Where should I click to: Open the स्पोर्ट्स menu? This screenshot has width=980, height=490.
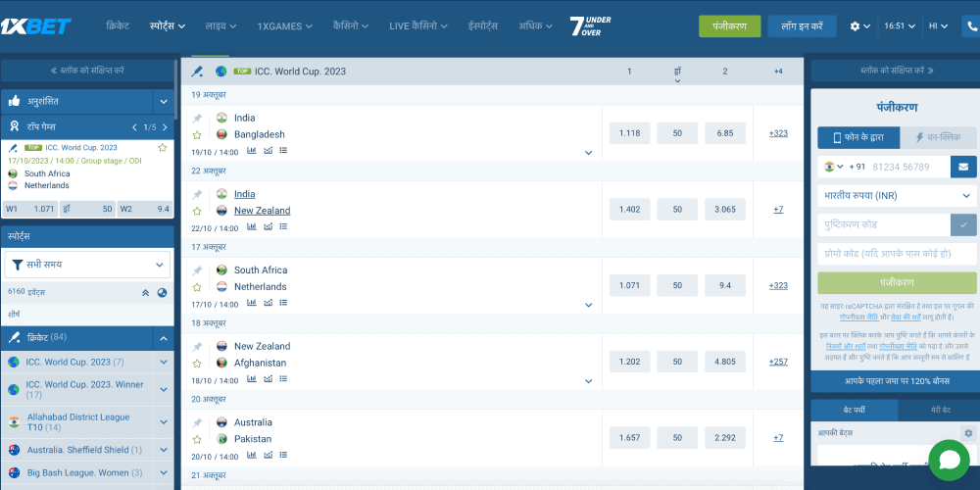pyautogui.click(x=168, y=26)
